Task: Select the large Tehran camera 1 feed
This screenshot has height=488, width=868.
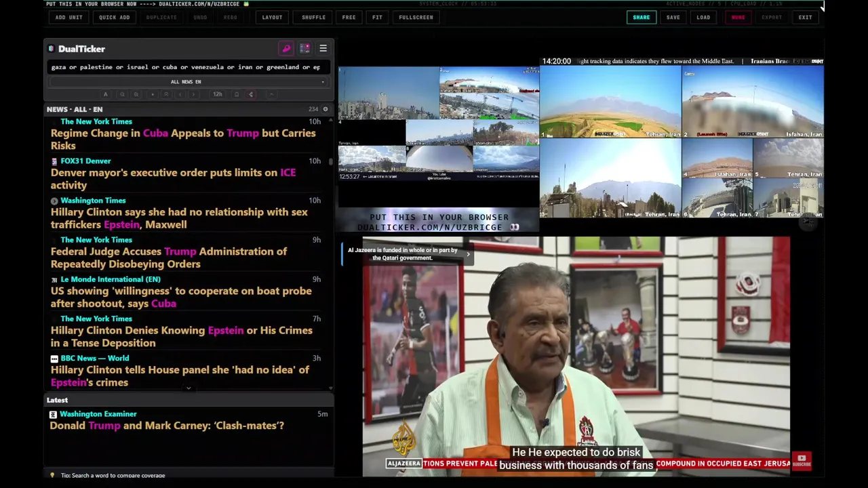Action: pos(610,102)
